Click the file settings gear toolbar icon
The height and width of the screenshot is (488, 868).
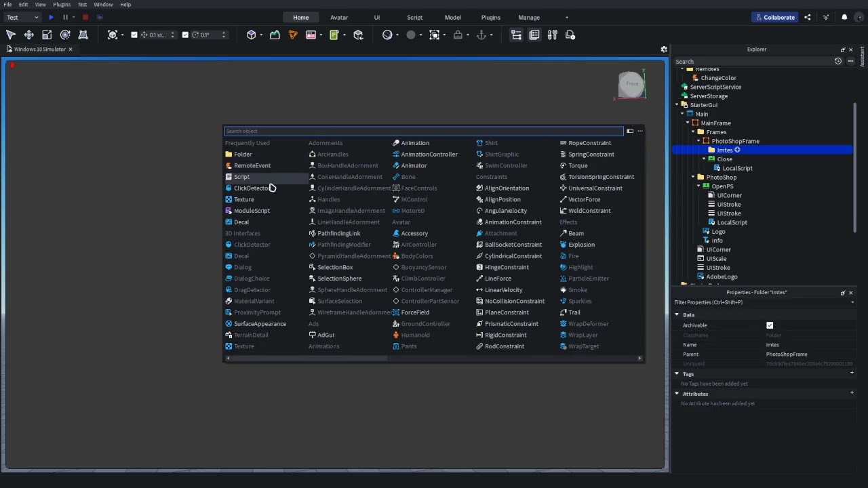pos(570,35)
